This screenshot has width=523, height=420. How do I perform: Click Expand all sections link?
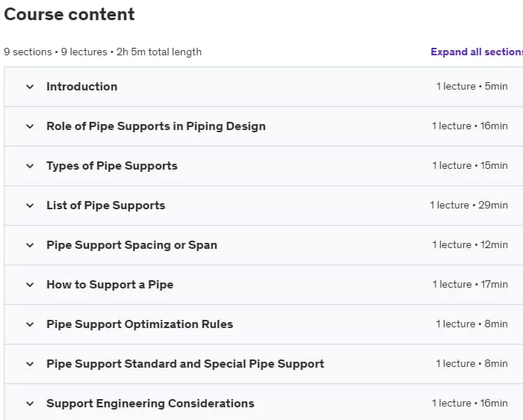point(477,52)
